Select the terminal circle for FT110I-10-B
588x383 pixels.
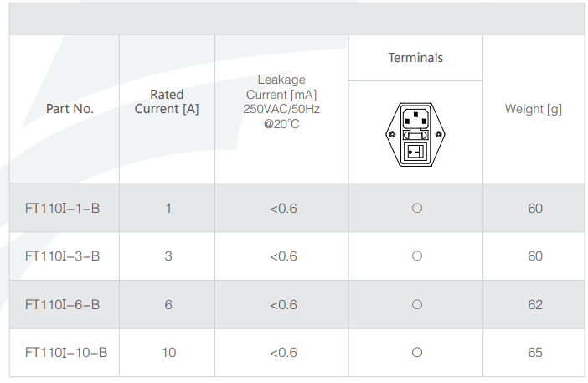point(417,353)
